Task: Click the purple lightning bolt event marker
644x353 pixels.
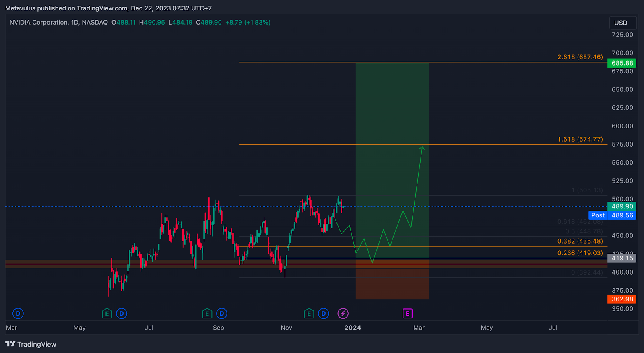Action: [343, 313]
